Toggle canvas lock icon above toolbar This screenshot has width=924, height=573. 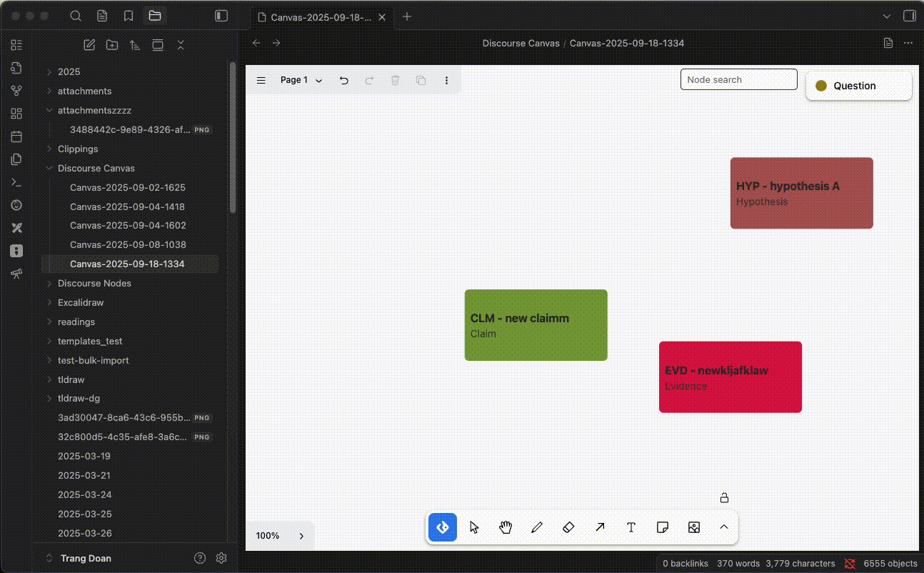click(x=724, y=498)
